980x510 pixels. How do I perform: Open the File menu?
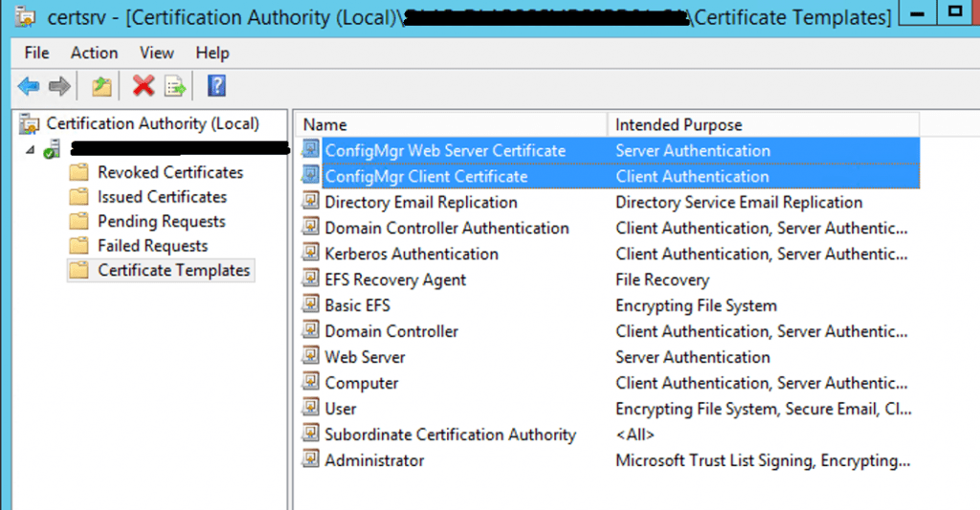[x=36, y=54]
